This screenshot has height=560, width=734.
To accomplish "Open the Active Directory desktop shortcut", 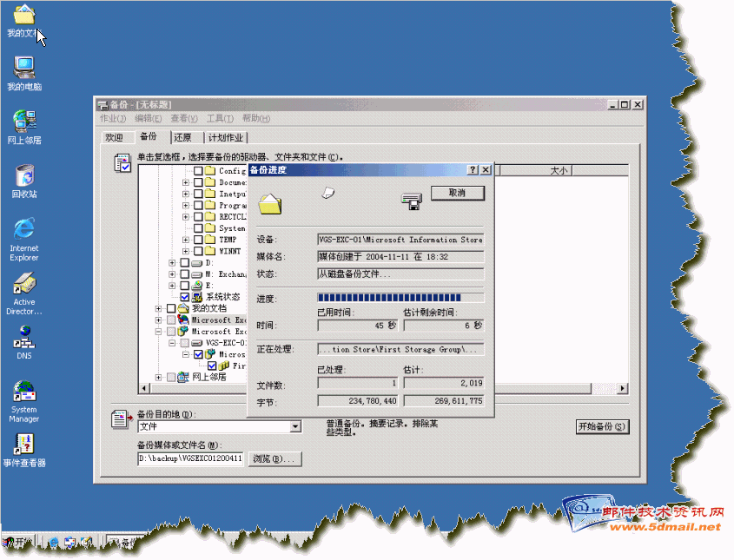I will (x=23, y=285).
